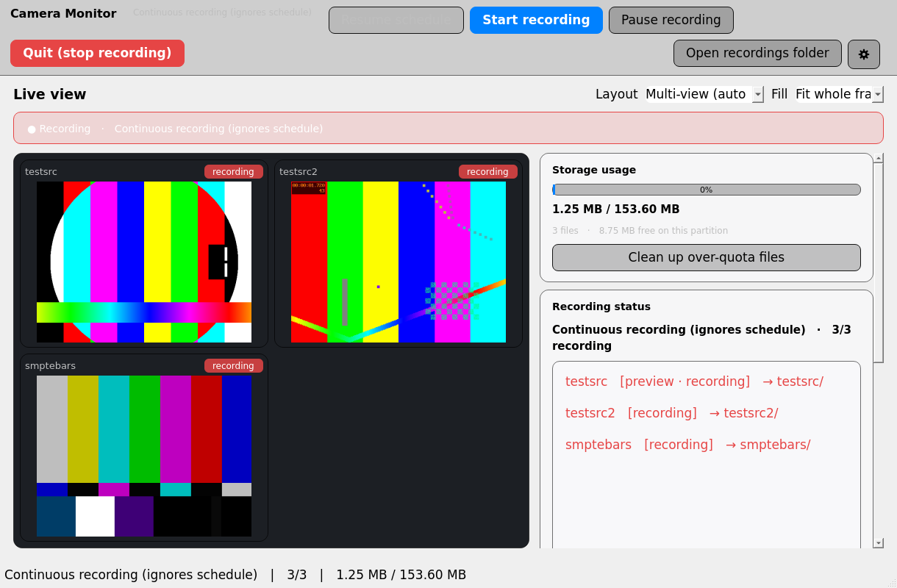Pause recording
The height and width of the screenshot is (588, 897).
[x=671, y=20]
